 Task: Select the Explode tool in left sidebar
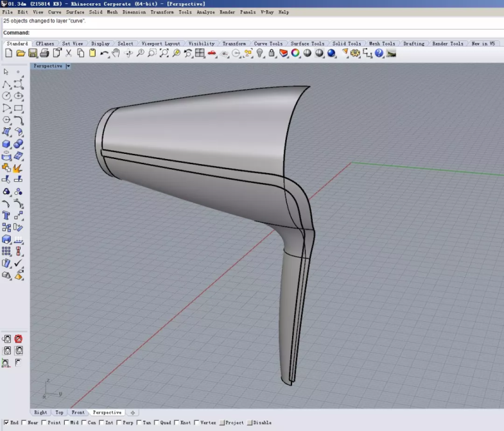tap(18, 168)
